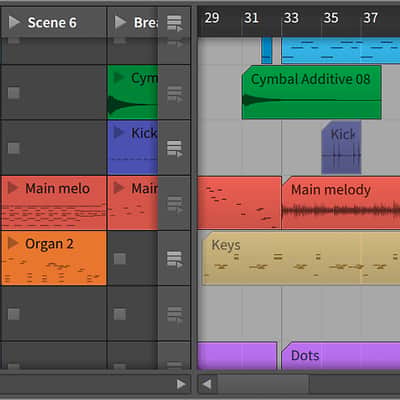The width and height of the screenshot is (400, 400).
Task: Launch the orange Organ 2 clip
Action: (13, 243)
